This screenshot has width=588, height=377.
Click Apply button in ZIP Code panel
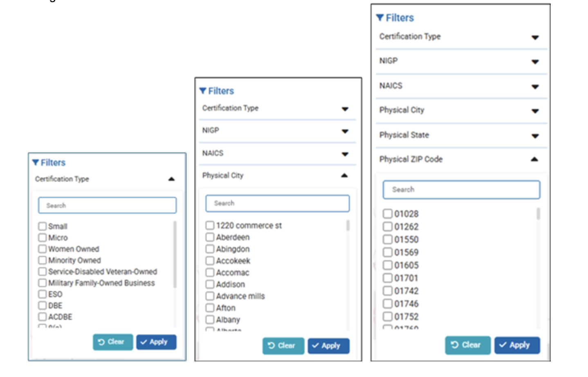[x=517, y=345]
